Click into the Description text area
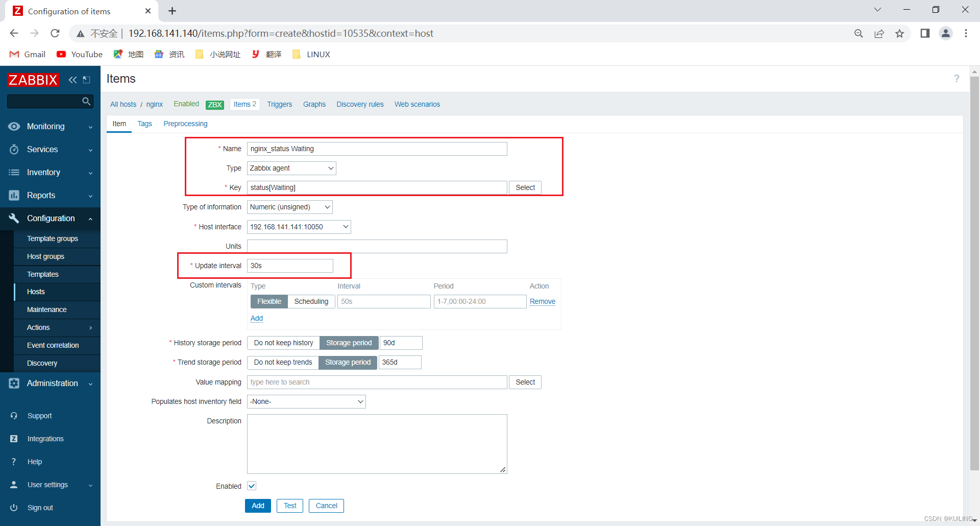This screenshot has height=526, width=980. click(x=377, y=444)
